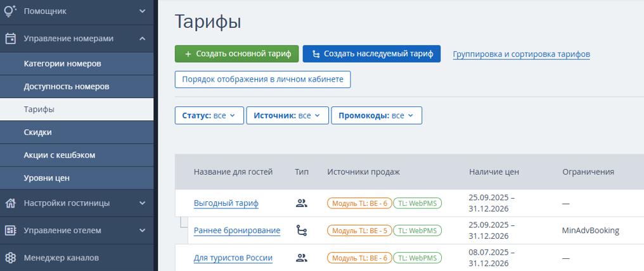Open Категории номеров in the sidebar
Image resolution: width=644 pixels, height=271 pixels.
(62, 64)
